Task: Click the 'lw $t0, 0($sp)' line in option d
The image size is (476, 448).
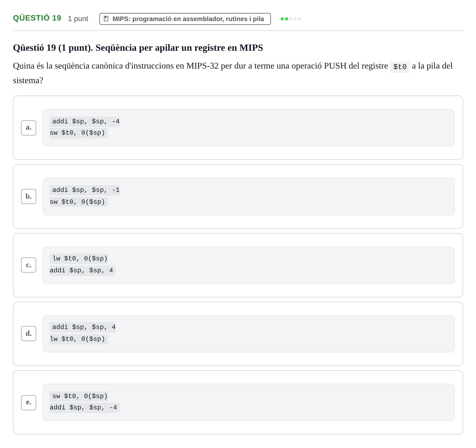Action: click(79, 339)
